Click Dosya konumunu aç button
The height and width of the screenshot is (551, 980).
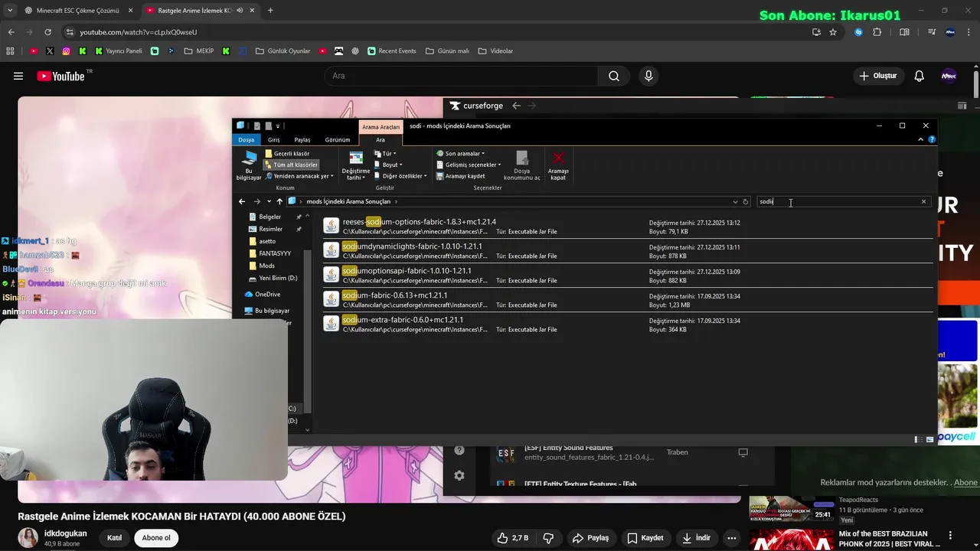[x=522, y=165]
